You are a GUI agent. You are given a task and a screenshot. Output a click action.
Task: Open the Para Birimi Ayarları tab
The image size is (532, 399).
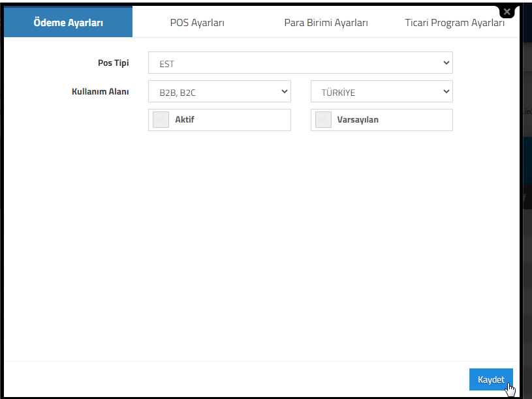tap(326, 22)
